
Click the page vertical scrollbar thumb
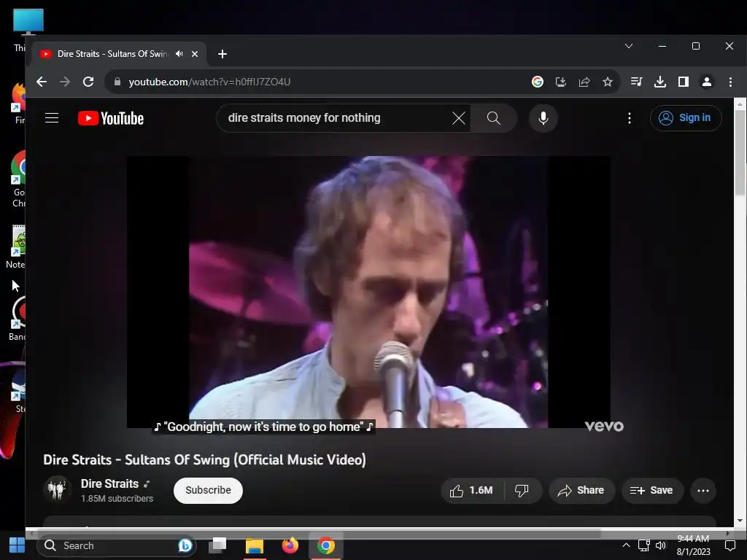click(x=740, y=152)
